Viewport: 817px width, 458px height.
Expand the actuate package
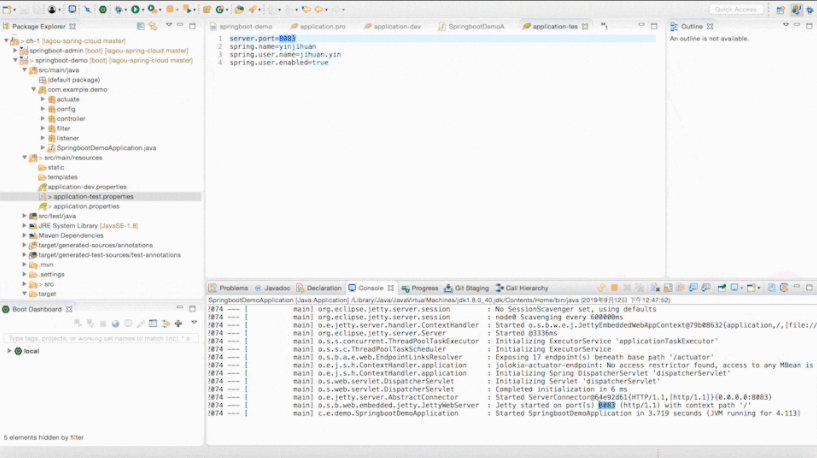click(x=43, y=99)
